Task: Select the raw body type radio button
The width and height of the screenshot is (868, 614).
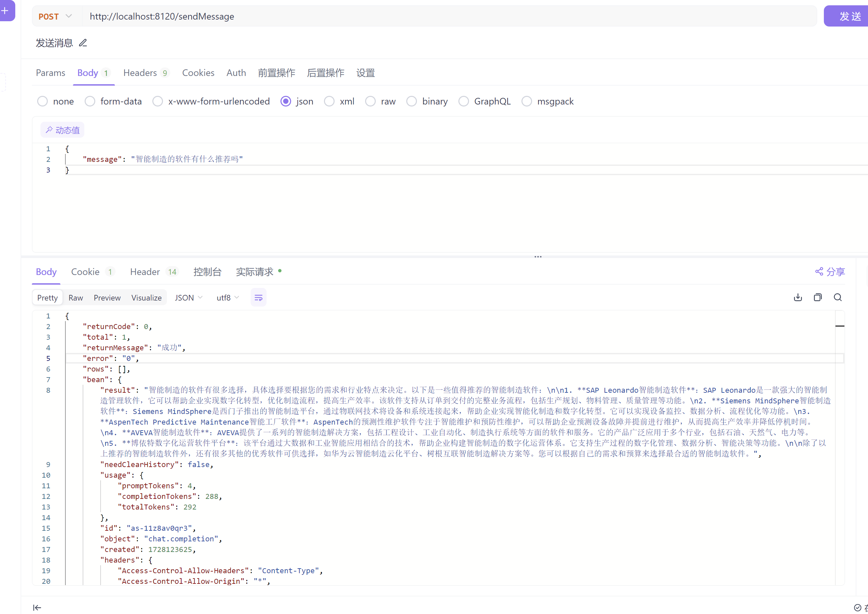Action: [371, 101]
